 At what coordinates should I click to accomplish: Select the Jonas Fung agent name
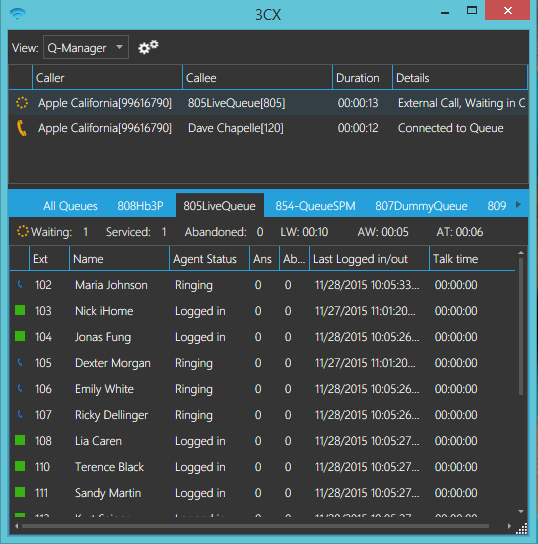[103, 337]
